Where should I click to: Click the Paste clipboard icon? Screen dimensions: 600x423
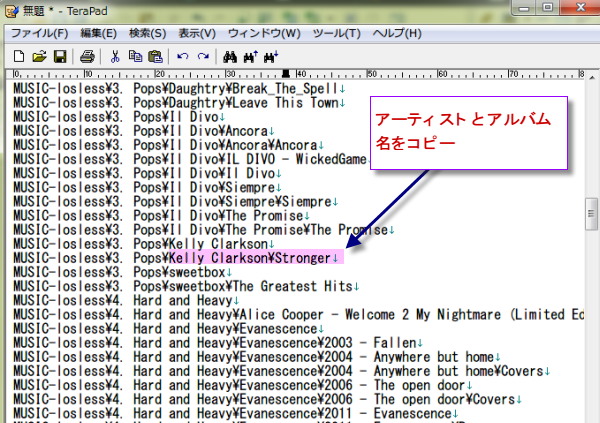tap(155, 56)
